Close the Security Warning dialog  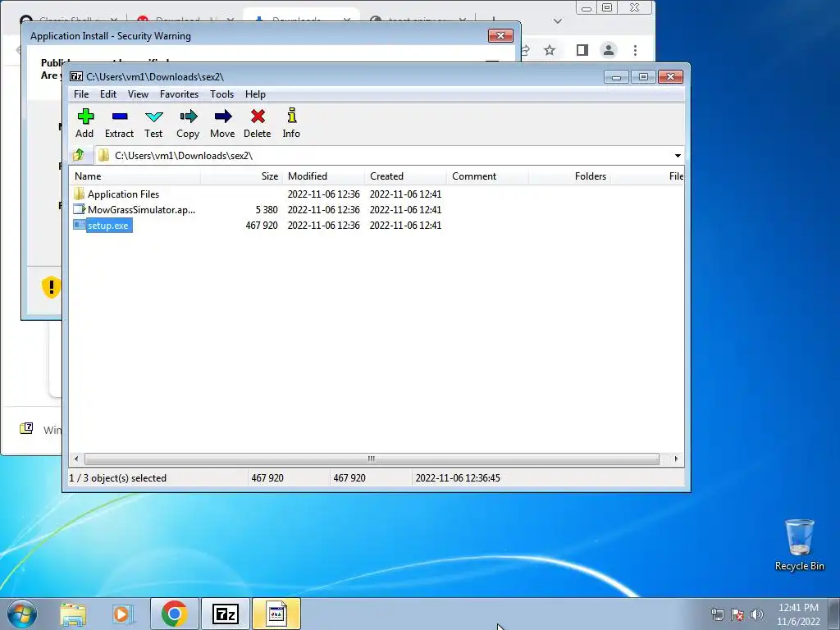pos(500,36)
